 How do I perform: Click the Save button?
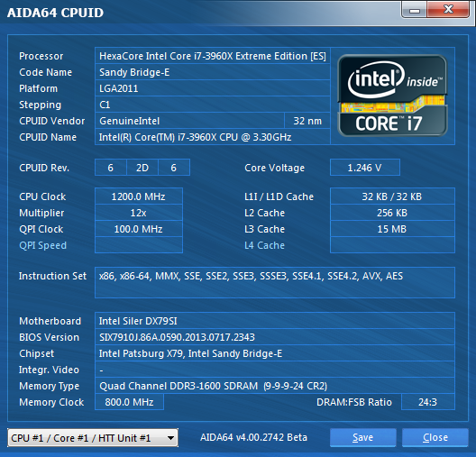coord(362,437)
